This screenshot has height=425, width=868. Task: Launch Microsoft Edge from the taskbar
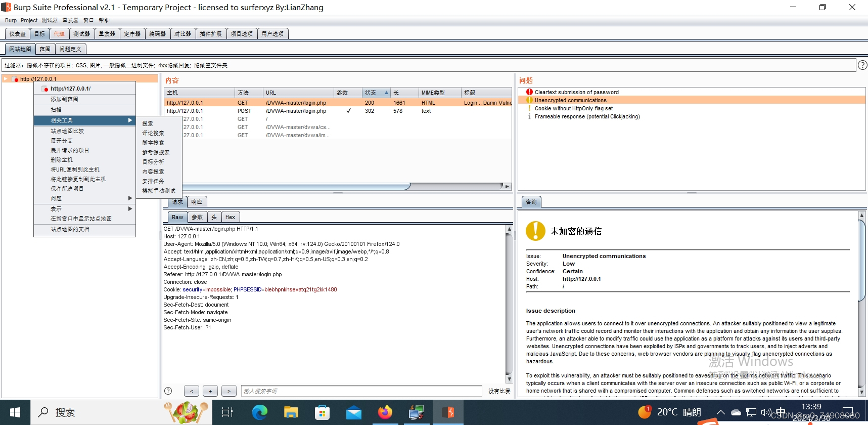click(260, 412)
